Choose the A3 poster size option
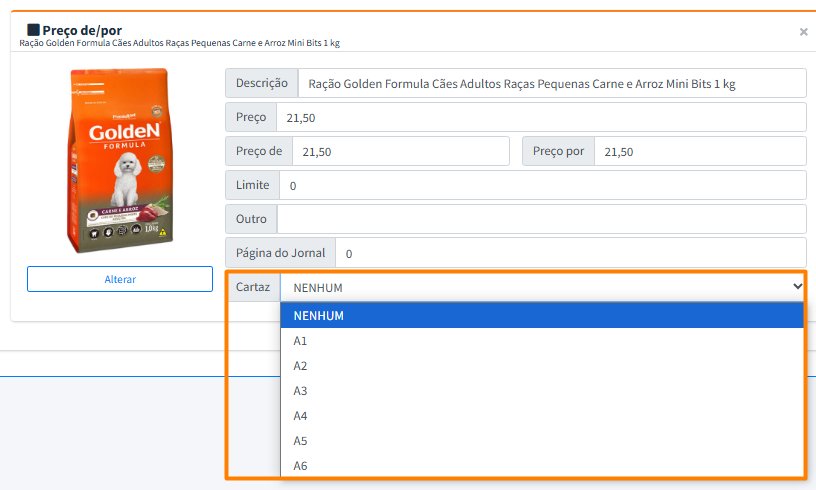 (542, 391)
